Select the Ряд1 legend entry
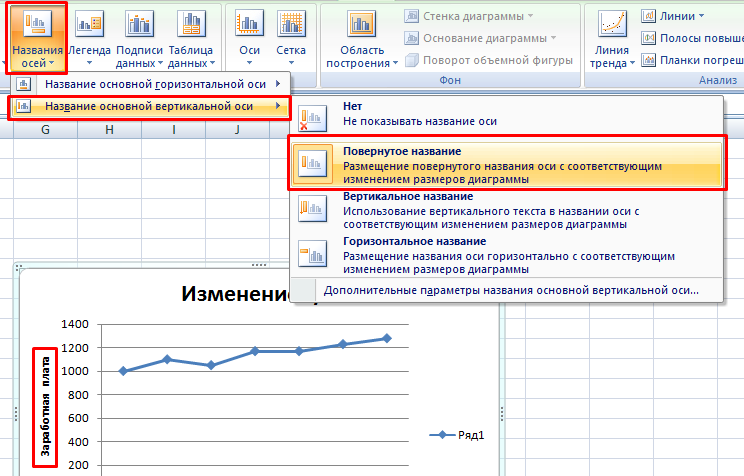Viewport: 744px width, 476px height. pos(457,435)
